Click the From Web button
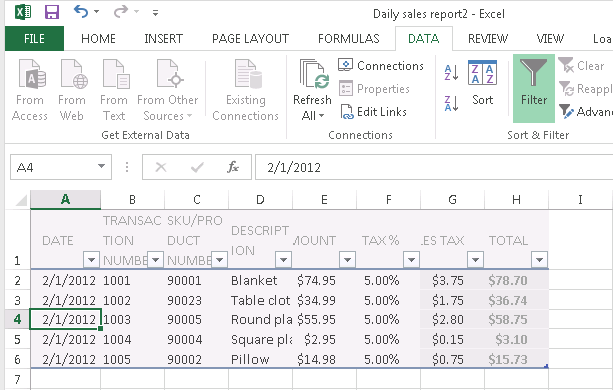613x390 pixels. (x=72, y=90)
